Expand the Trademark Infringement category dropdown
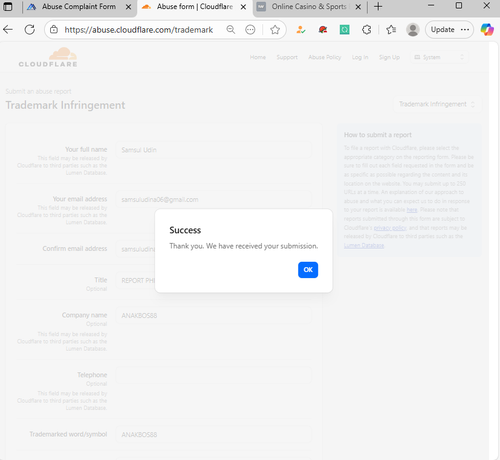This screenshot has width=500, height=460. pos(437,104)
